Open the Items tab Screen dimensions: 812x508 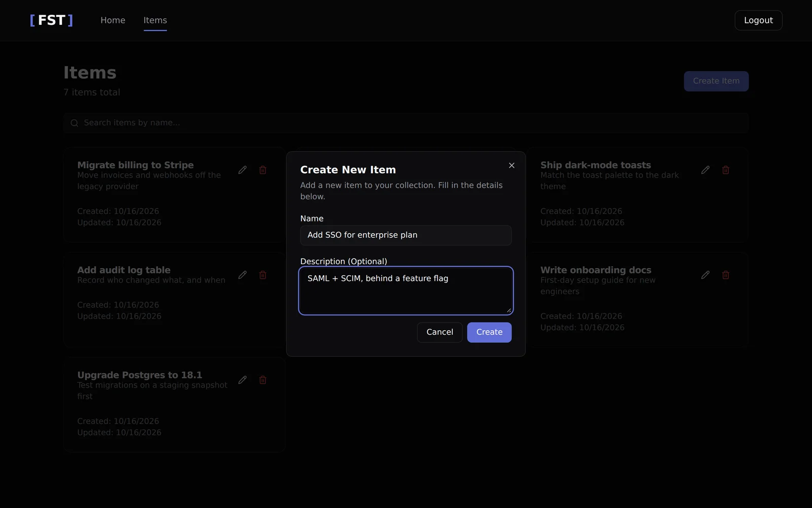click(155, 20)
